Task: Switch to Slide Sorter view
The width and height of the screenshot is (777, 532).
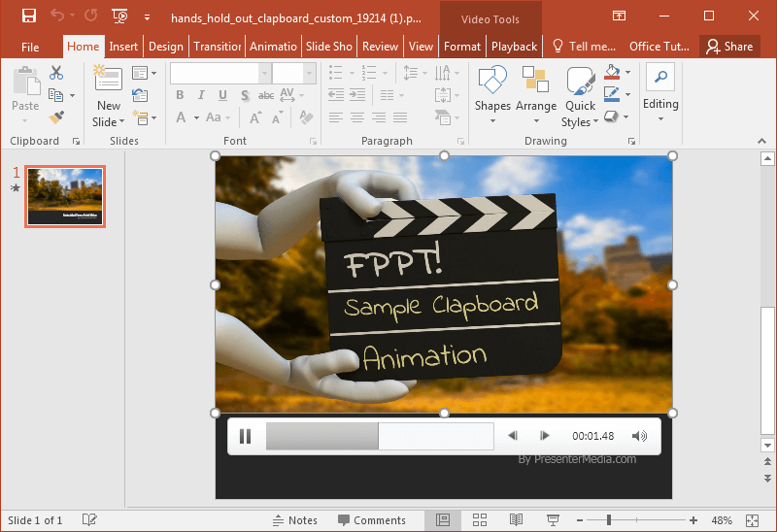Action: (x=480, y=520)
